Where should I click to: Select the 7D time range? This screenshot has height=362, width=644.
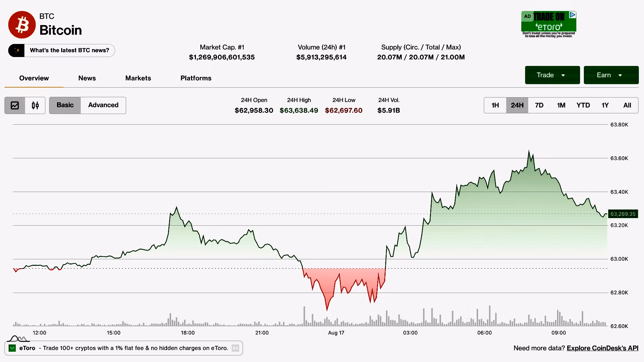coord(539,105)
